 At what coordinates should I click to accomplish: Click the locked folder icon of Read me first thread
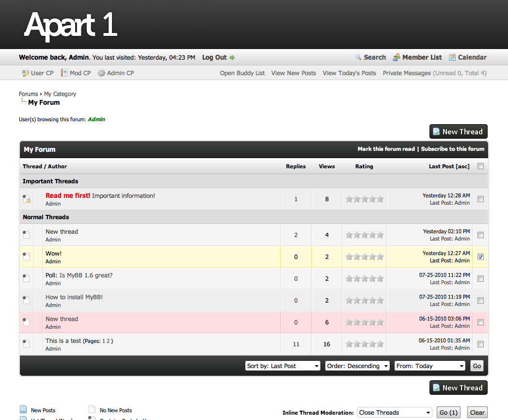click(27, 199)
